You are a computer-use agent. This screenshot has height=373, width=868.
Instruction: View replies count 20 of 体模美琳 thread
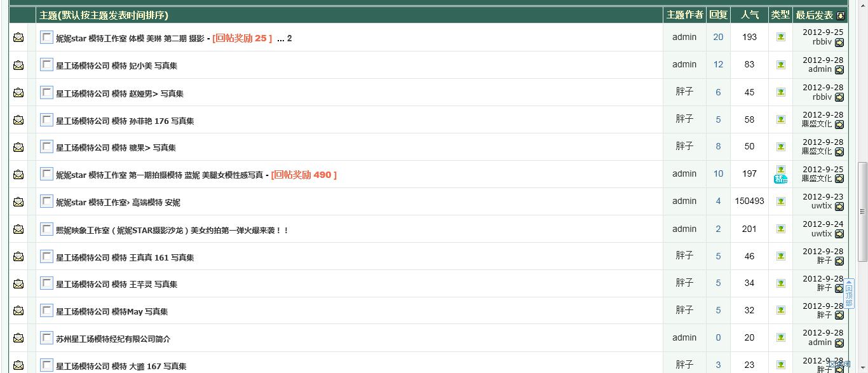click(718, 37)
